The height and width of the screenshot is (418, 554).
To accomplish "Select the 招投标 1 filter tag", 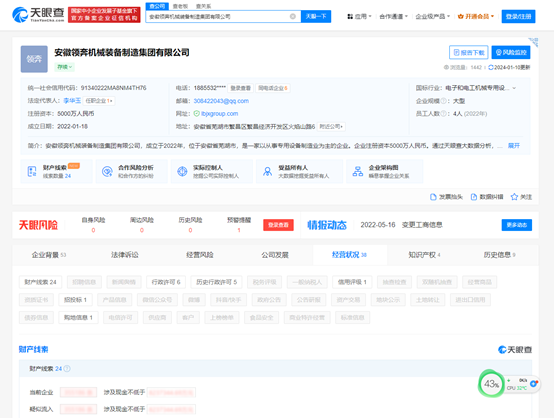I will point(75,300).
